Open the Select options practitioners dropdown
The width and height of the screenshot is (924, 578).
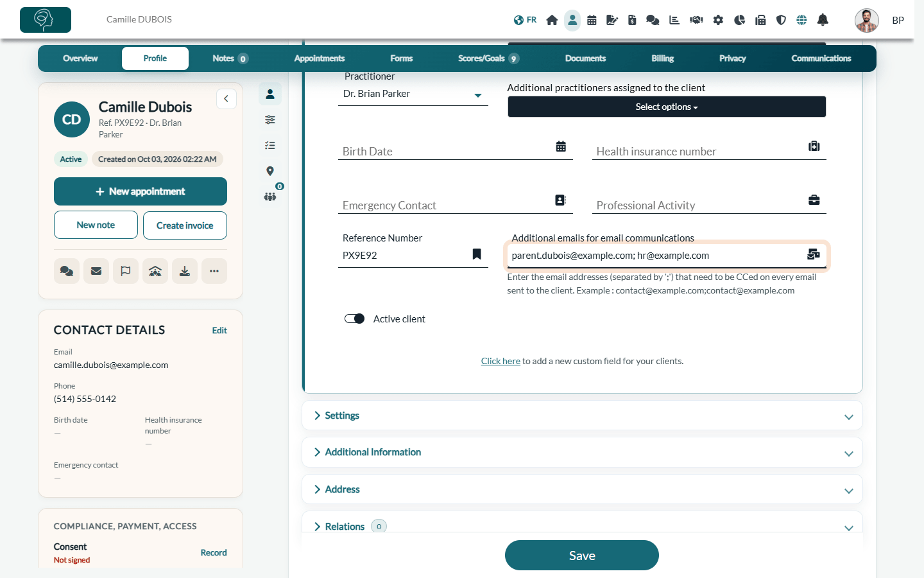point(667,107)
